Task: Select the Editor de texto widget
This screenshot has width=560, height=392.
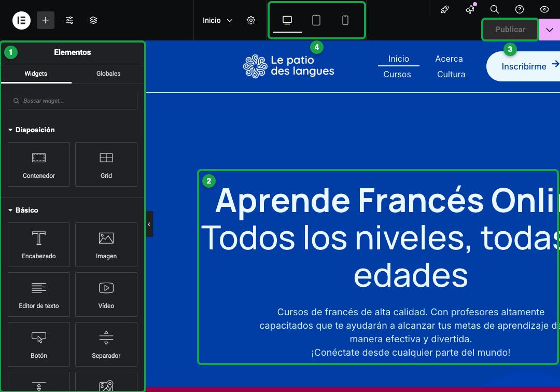Action: coord(39,295)
